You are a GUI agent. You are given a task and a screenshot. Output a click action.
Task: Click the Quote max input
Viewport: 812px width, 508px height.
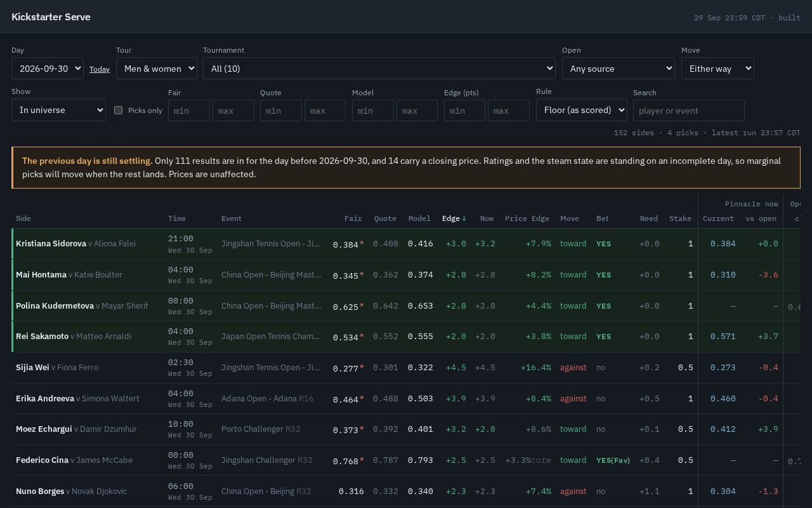(325, 110)
